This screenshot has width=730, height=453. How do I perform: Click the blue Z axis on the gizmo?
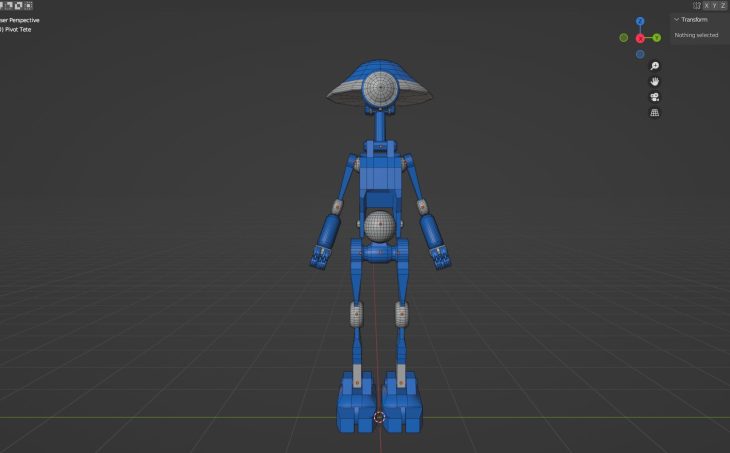640,21
